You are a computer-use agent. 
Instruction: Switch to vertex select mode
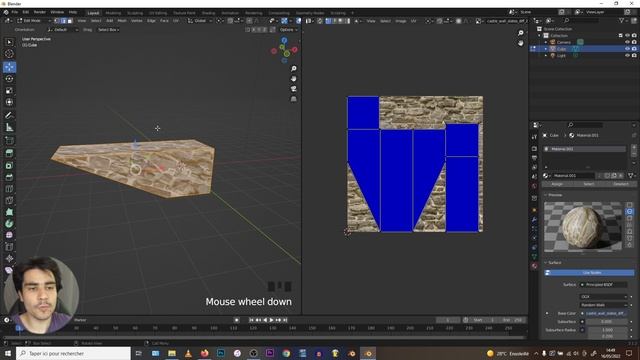click(x=57, y=21)
